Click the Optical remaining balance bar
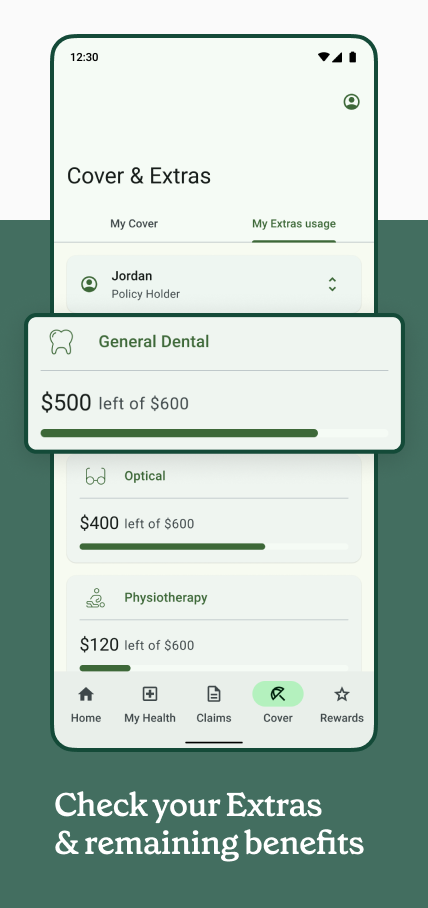 (214, 547)
